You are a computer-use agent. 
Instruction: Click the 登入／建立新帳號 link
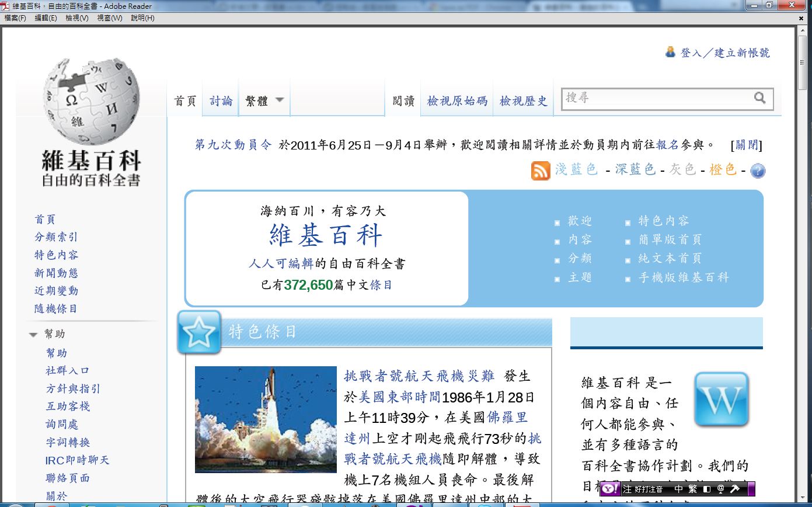(x=725, y=53)
